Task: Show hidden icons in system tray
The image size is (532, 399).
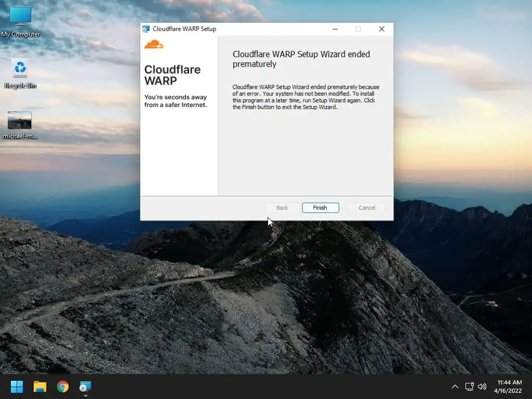Action: (455, 387)
